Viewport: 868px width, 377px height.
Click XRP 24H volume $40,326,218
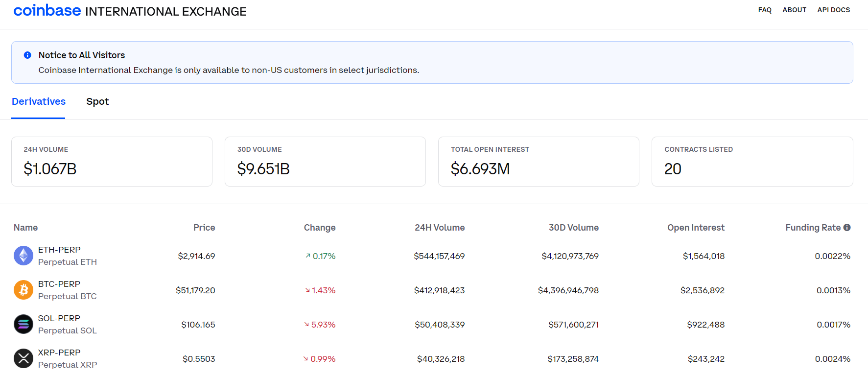click(441, 359)
